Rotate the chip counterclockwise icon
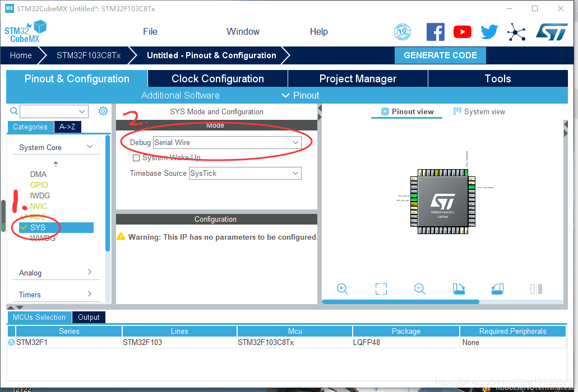 (x=497, y=289)
